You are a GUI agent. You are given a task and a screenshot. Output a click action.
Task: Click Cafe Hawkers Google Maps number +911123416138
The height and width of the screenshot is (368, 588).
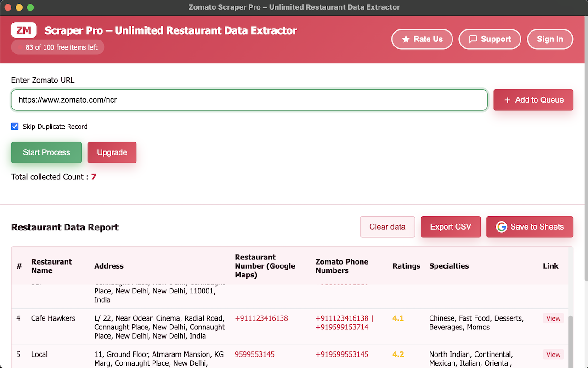pyautogui.click(x=261, y=318)
